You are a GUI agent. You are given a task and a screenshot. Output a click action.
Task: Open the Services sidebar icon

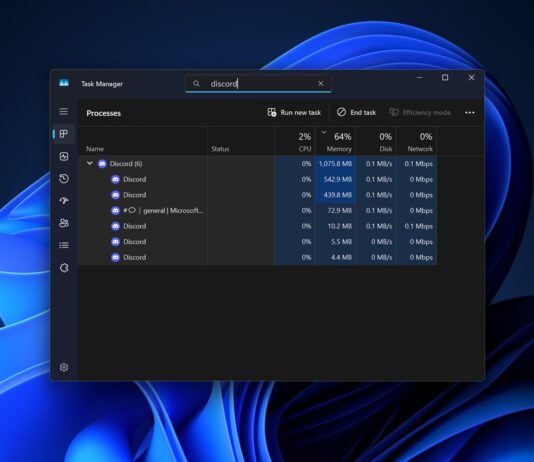(64, 268)
